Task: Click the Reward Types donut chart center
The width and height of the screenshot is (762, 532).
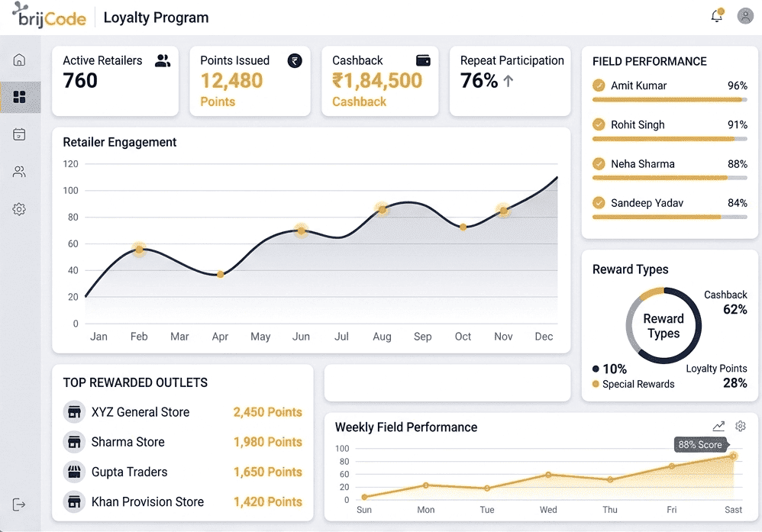Action: point(664,325)
